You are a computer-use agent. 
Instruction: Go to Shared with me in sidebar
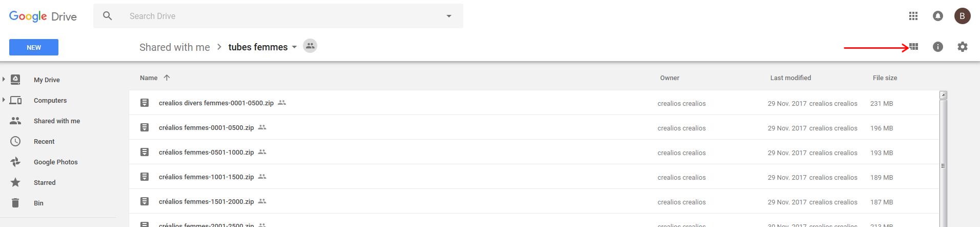click(x=56, y=121)
